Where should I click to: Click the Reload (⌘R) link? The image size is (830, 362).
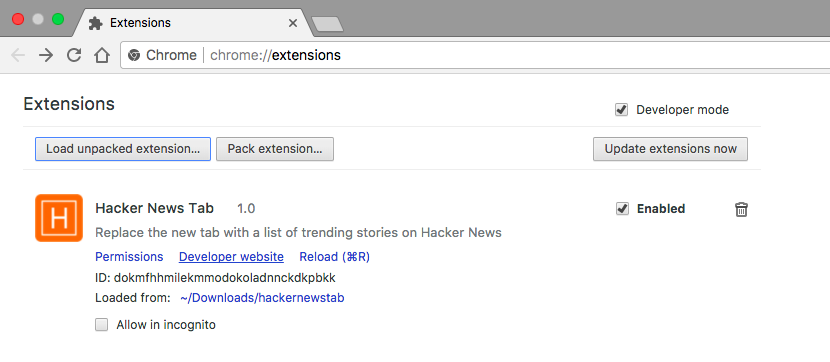335,257
